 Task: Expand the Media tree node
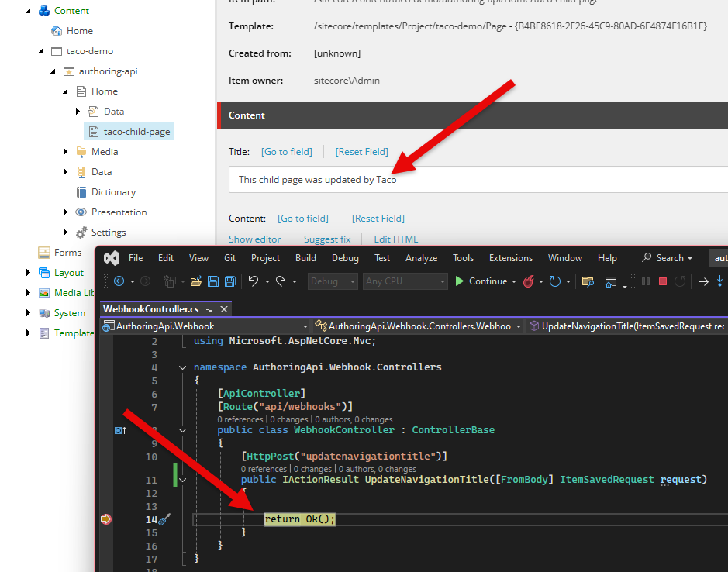[x=66, y=152]
